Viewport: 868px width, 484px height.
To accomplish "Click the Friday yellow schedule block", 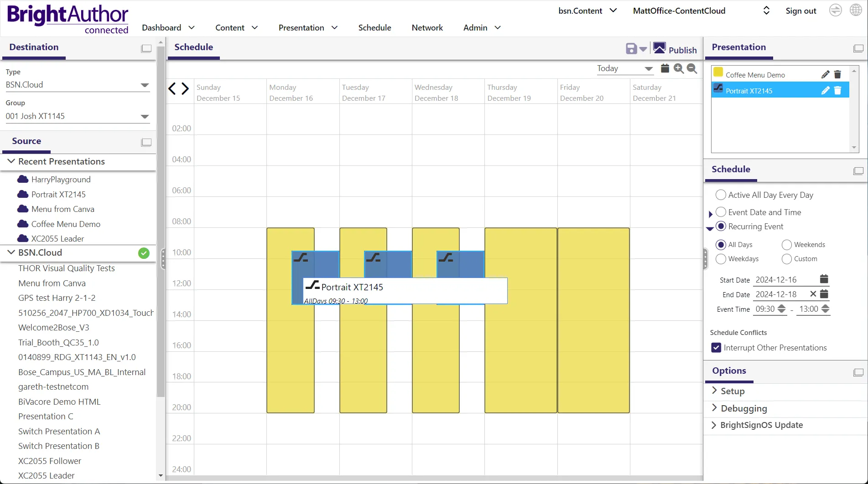I will click(593, 320).
